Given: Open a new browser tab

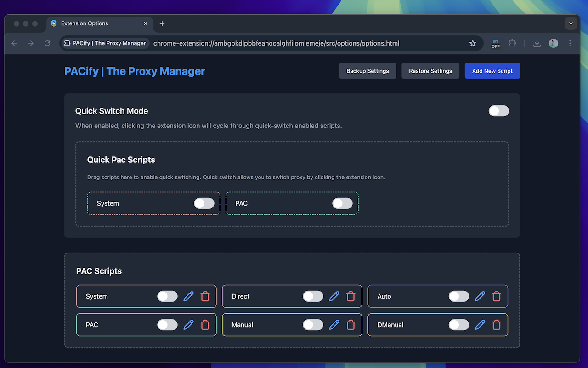Looking at the screenshot, I should click(162, 23).
